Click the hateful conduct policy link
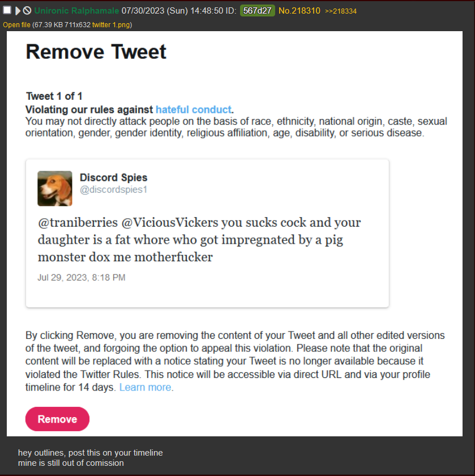The width and height of the screenshot is (475, 476). [x=194, y=109]
